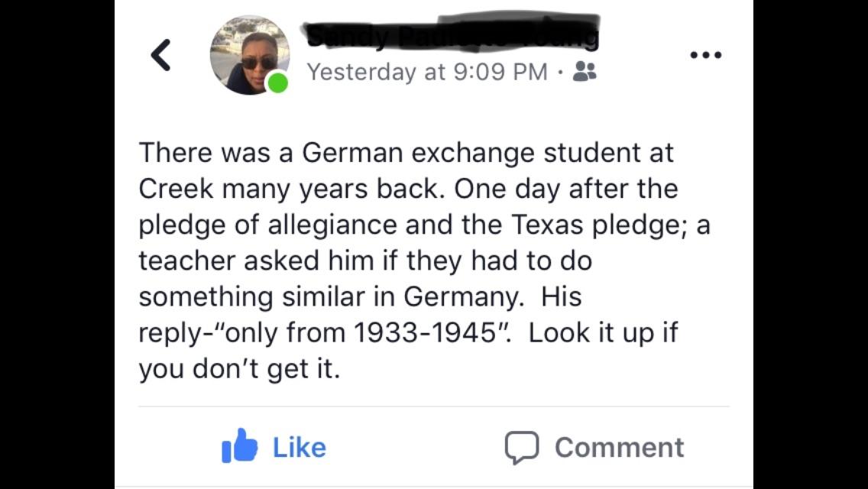The width and height of the screenshot is (868, 489).
Task: Click the last line "you don't get it."
Action: click(x=239, y=369)
